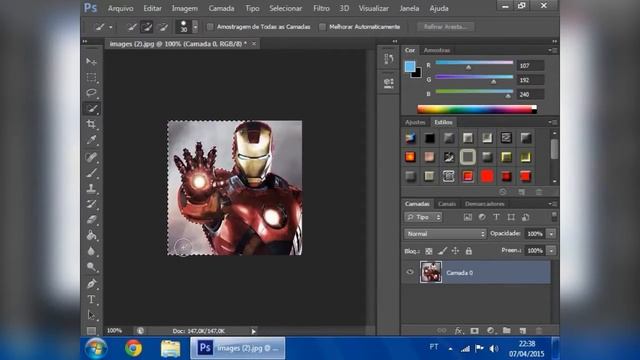
Task: Click the Refinar Aresta button
Action: tap(445, 27)
